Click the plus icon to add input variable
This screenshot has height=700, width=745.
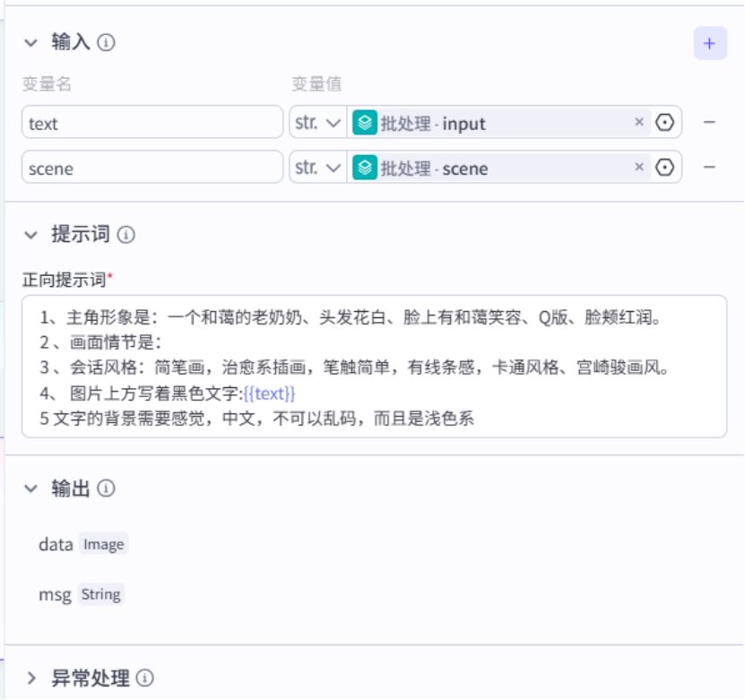point(709,43)
